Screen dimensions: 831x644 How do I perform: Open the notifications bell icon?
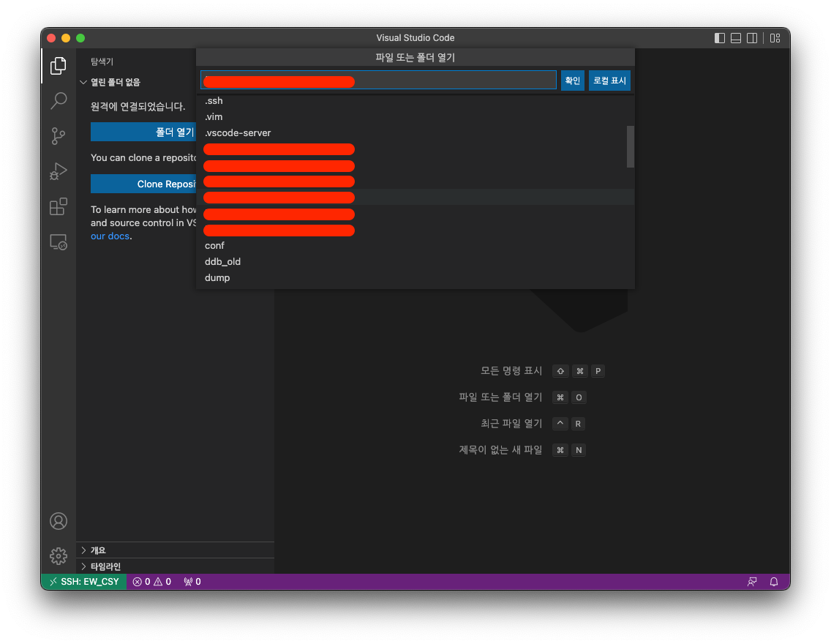coord(774,582)
